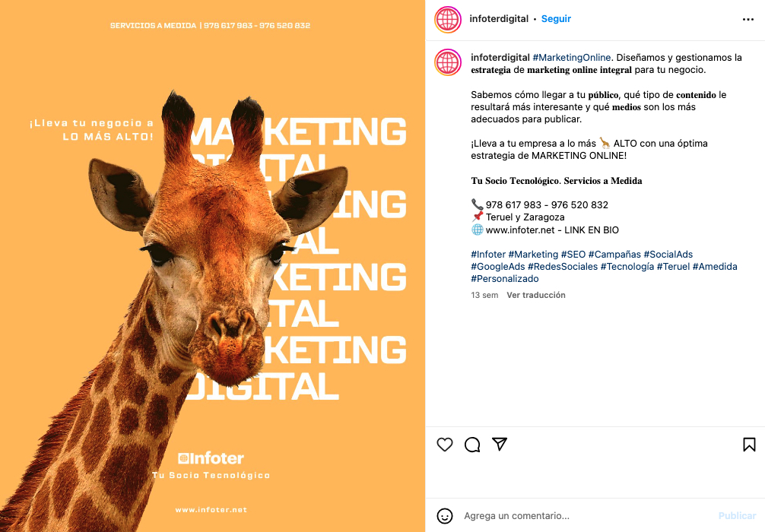Viewport: 765px width, 532px height.
Task: Open the three-dot more options menu
Action: click(748, 20)
